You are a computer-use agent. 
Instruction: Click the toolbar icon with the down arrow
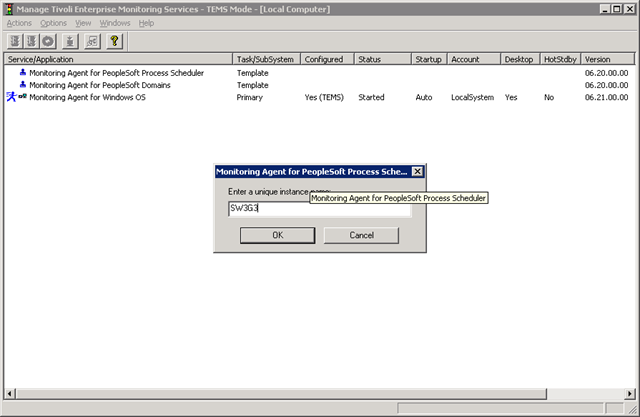[70, 41]
